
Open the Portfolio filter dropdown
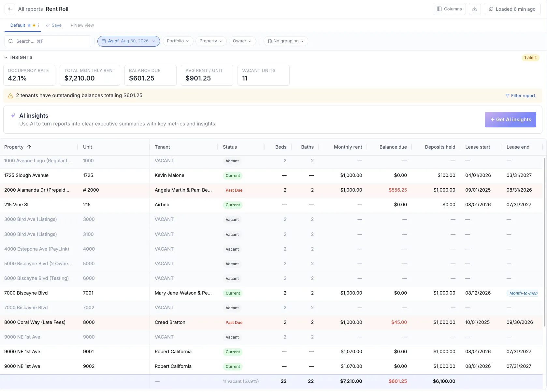178,41
